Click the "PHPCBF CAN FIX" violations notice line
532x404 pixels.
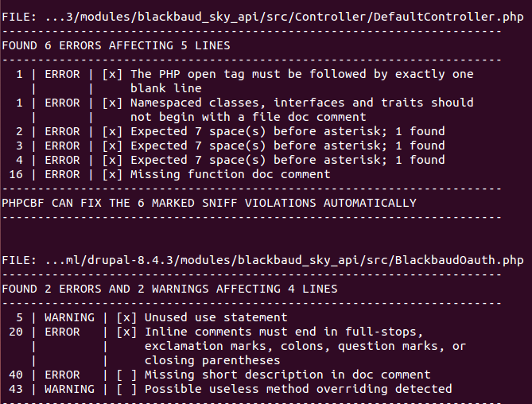pyautogui.click(x=209, y=203)
